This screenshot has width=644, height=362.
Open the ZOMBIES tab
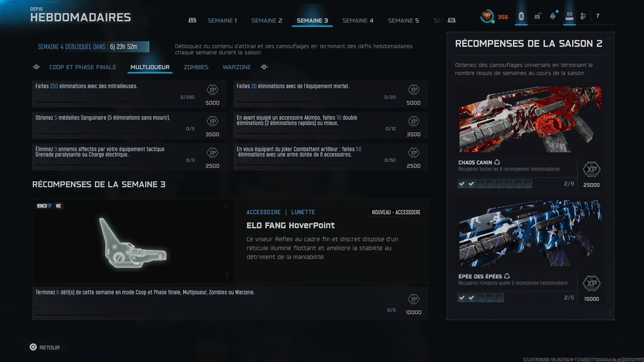196,68
